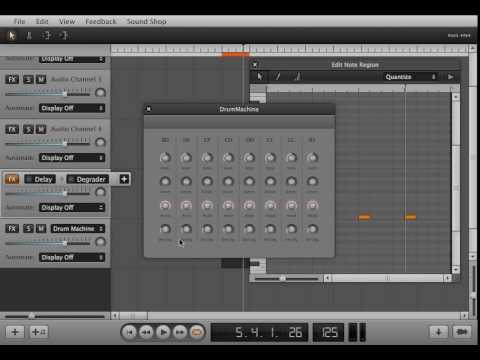This screenshot has height=360, width=480.
Task: Click the rightmost drum pad icon in DrumMachine
Action: click(x=312, y=140)
